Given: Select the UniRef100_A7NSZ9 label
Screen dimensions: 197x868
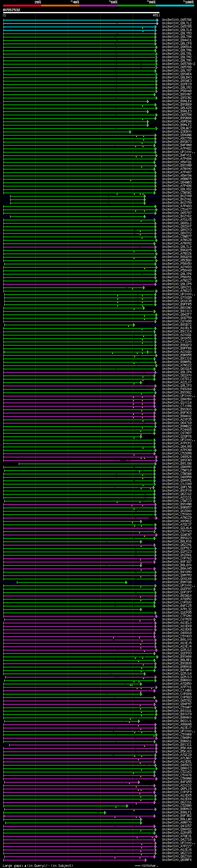Looking at the screenshot, I should [177, 518].
